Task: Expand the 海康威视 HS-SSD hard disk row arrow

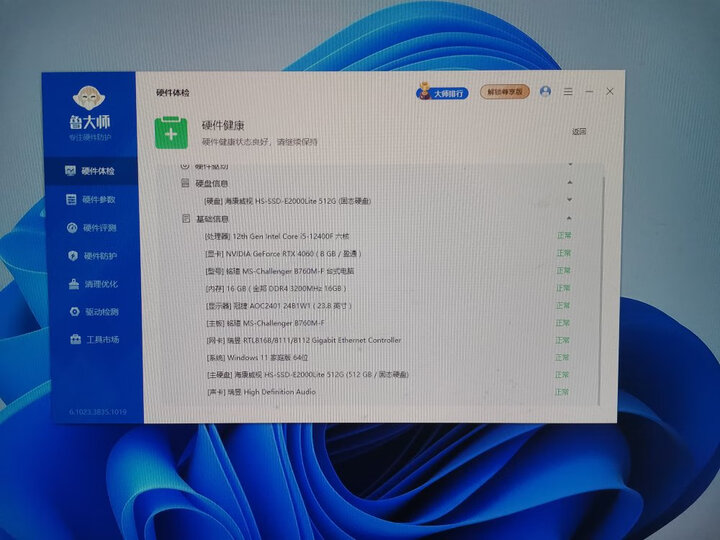Action: (x=569, y=200)
